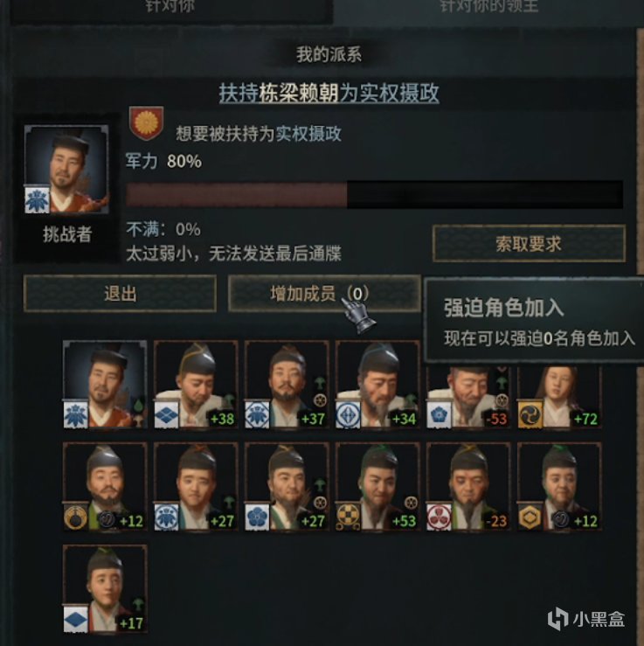Open the member portrait with +37 opinion
Screen dimensions: 644x646
(x=287, y=384)
